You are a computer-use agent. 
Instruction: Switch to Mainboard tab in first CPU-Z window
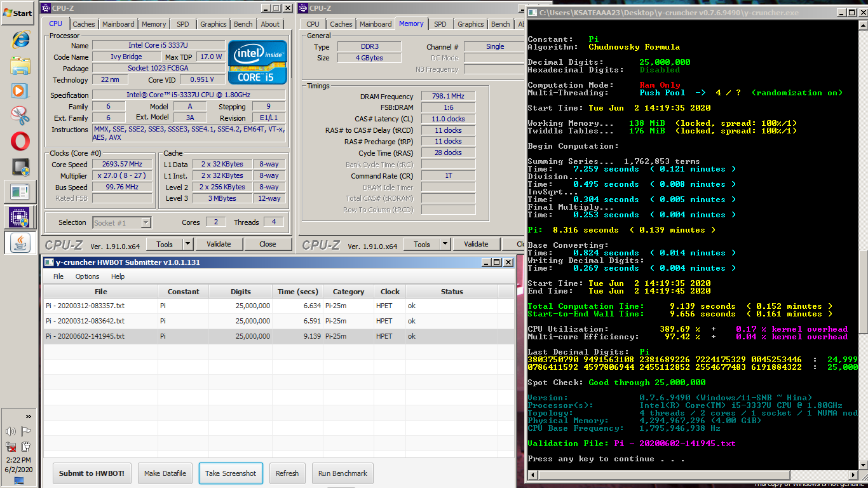pyautogui.click(x=119, y=24)
